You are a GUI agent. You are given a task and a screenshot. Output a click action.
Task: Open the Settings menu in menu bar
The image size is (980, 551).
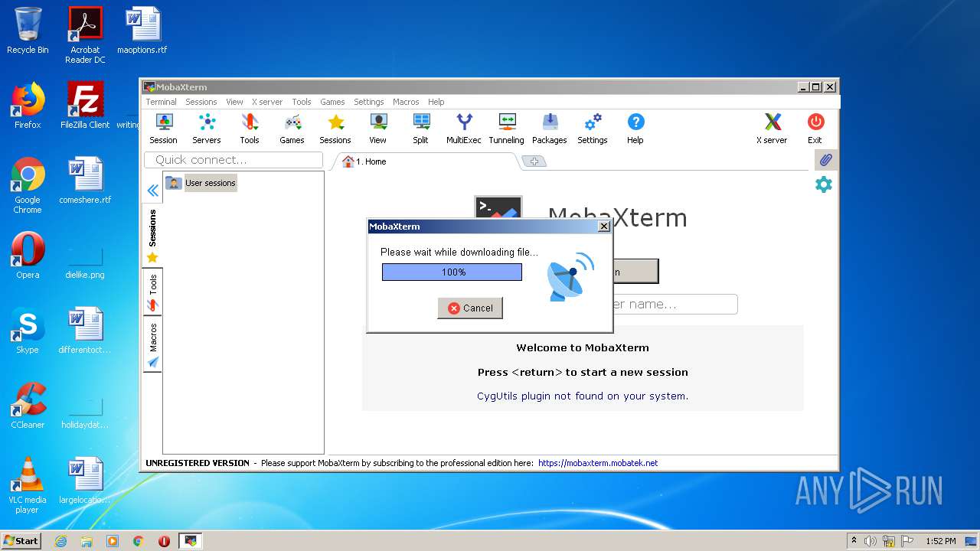point(368,102)
